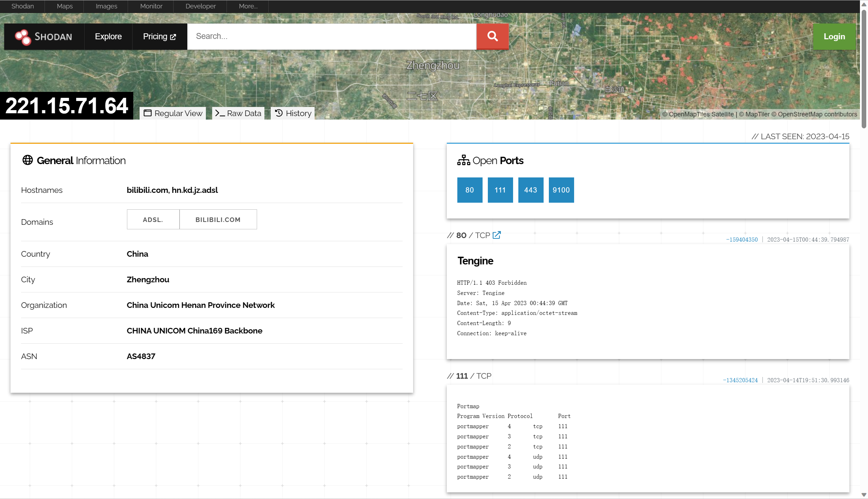Open Developer in the top navigation
Image resolution: width=868 pixels, height=499 pixels.
pos(201,6)
